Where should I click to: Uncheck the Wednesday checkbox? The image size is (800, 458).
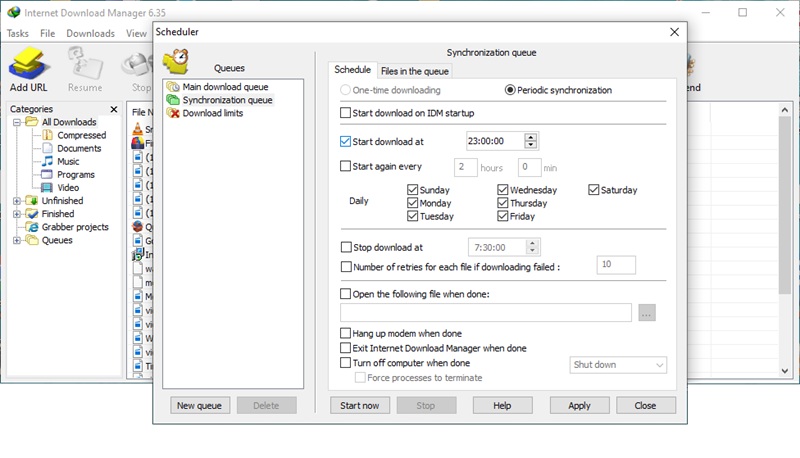pos(503,190)
